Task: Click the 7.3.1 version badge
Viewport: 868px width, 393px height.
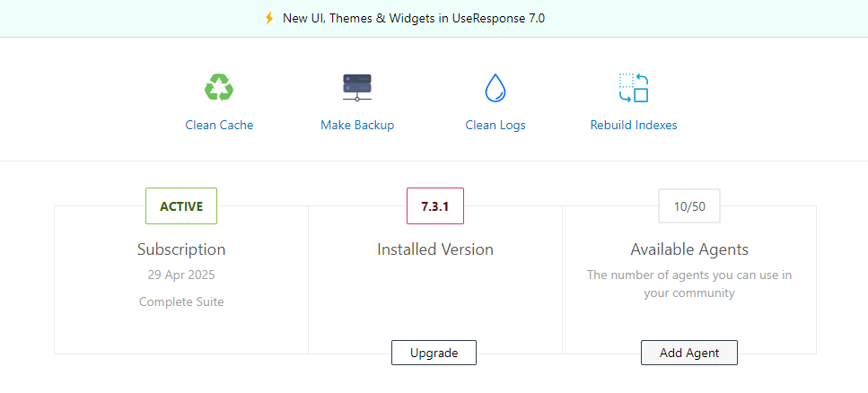Action: [x=435, y=205]
